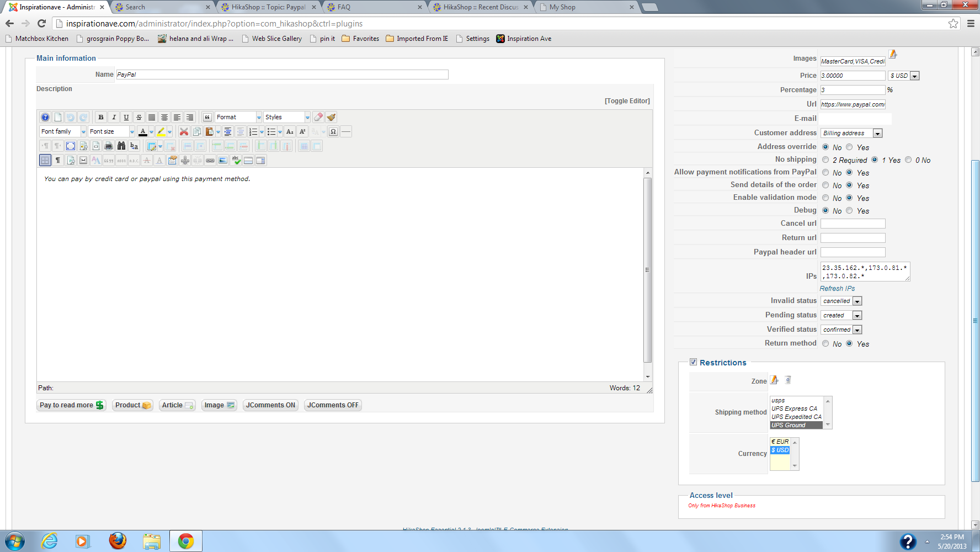980x552 pixels.
Task: Click the cut scissors icon
Action: (x=184, y=131)
